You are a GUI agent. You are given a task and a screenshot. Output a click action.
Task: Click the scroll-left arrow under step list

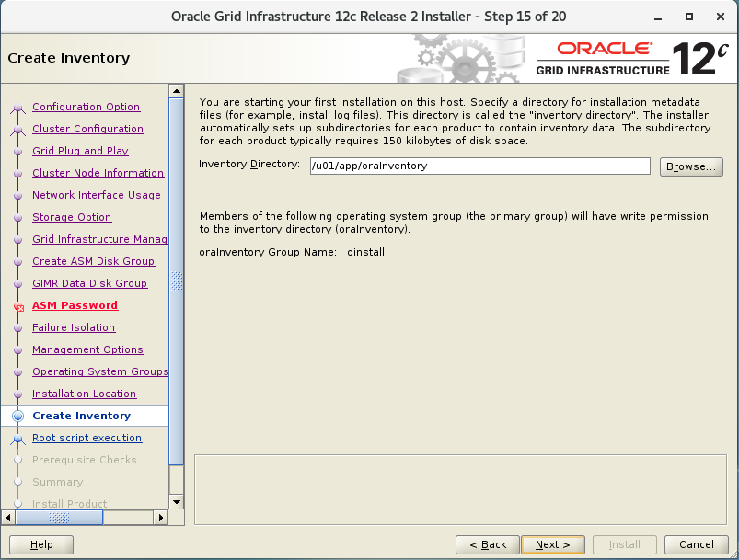(x=8, y=518)
